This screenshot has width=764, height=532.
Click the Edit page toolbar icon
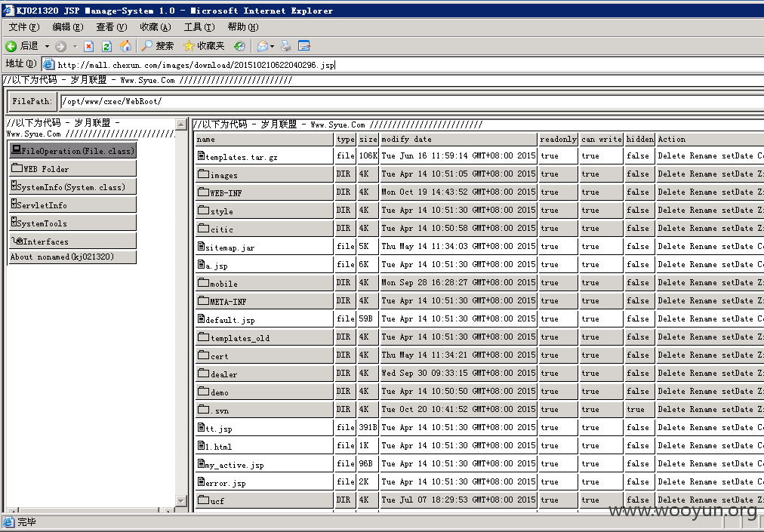click(304, 46)
